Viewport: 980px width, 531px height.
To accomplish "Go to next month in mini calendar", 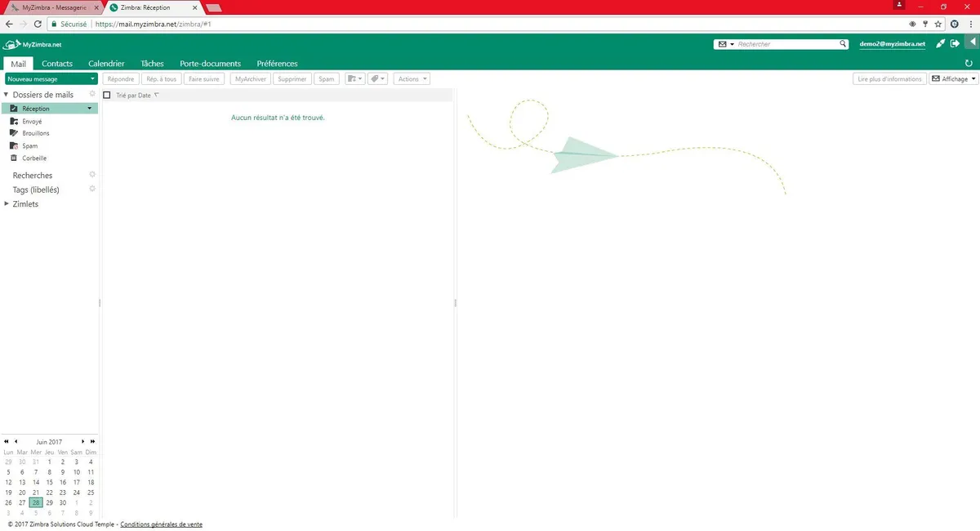I will (82, 441).
